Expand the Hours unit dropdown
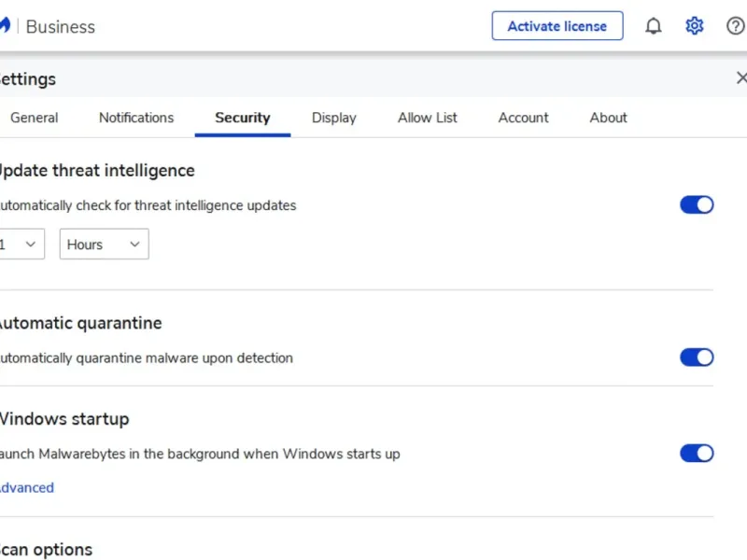The width and height of the screenshot is (747, 560). (104, 245)
